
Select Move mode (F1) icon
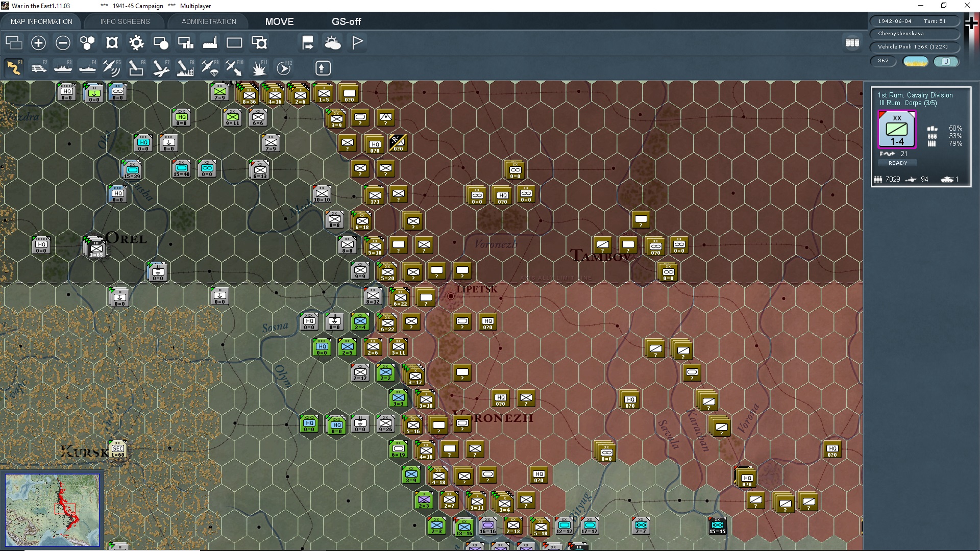(x=14, y=68)
